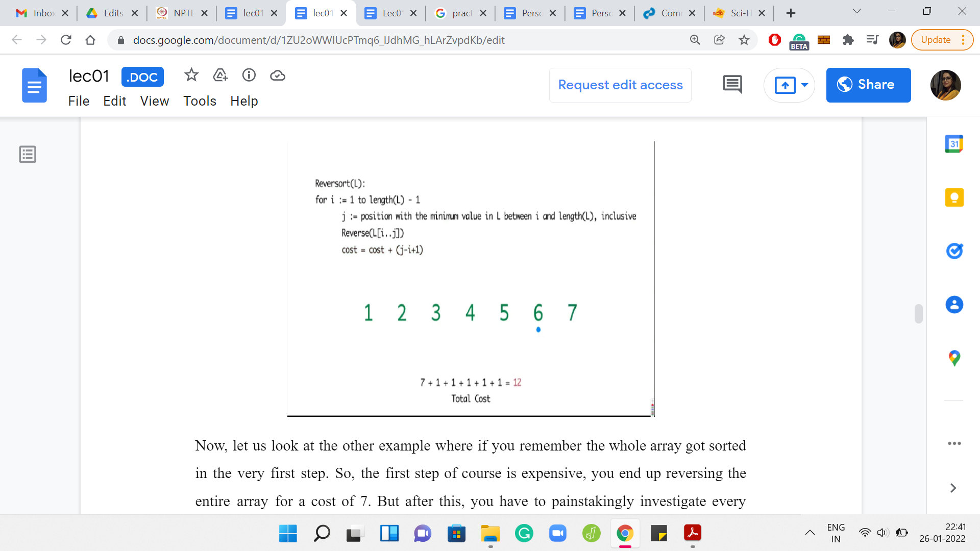This screenshot has width=980, height=551.
Task: Click the document vertical scrollbar thumb
Action: click(918, 313)
